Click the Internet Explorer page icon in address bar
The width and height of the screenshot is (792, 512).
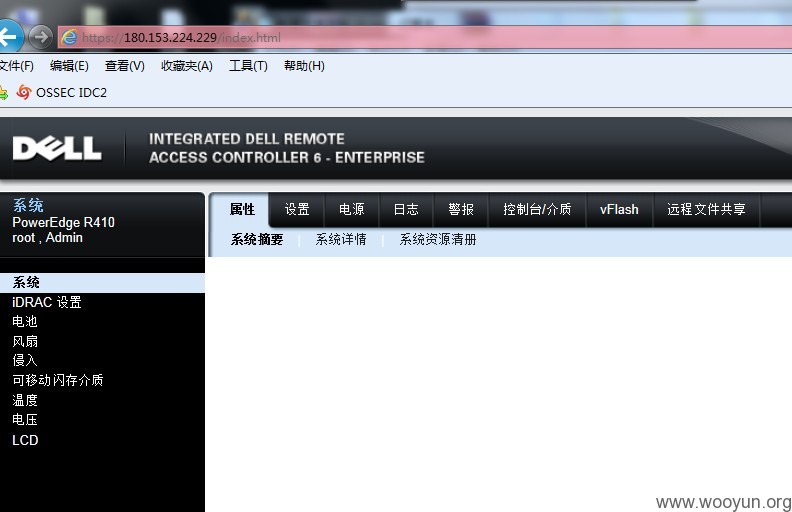[69, 37]
